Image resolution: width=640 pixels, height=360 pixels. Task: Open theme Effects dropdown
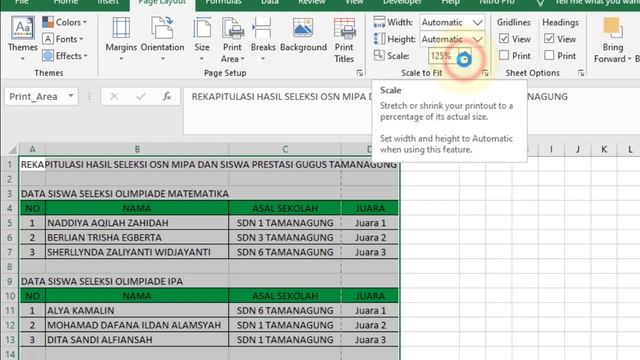pyautogui.click(x=65, y=56)
